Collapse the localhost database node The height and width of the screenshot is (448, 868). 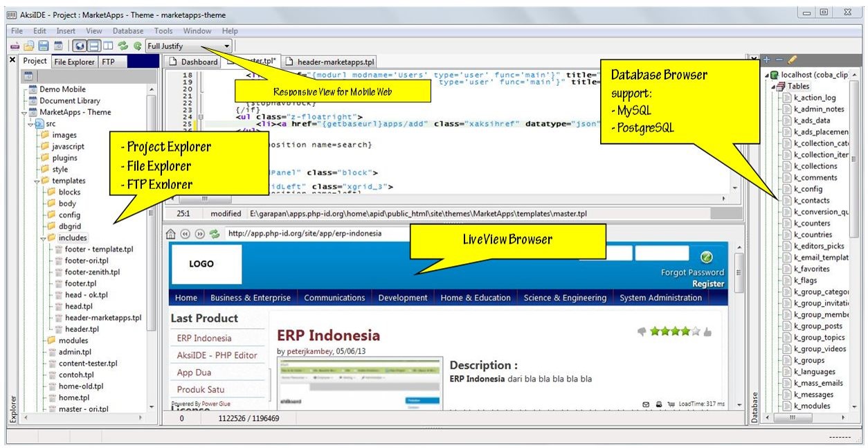(767, 75)
